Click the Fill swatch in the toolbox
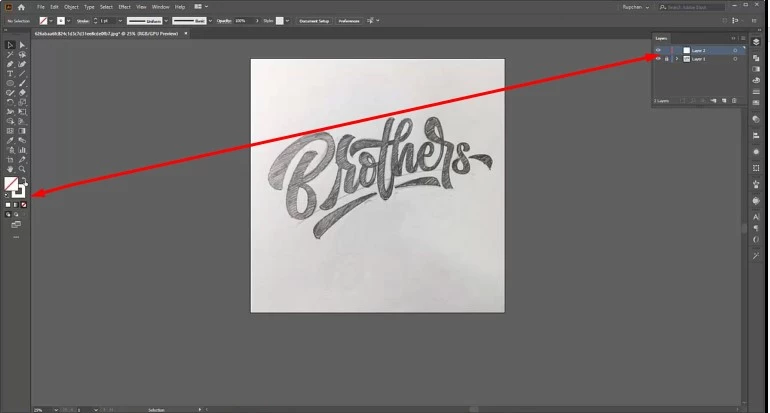 click(11, 184)
